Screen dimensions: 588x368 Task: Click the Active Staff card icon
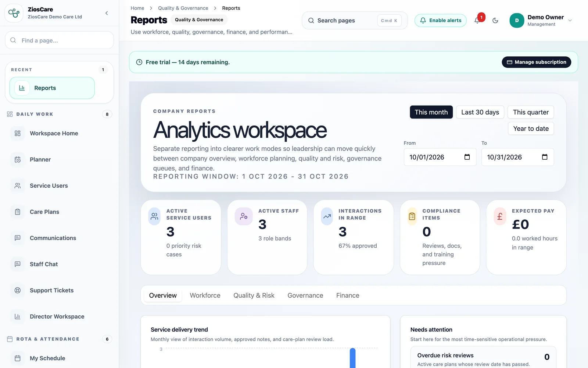pos(244,216)
